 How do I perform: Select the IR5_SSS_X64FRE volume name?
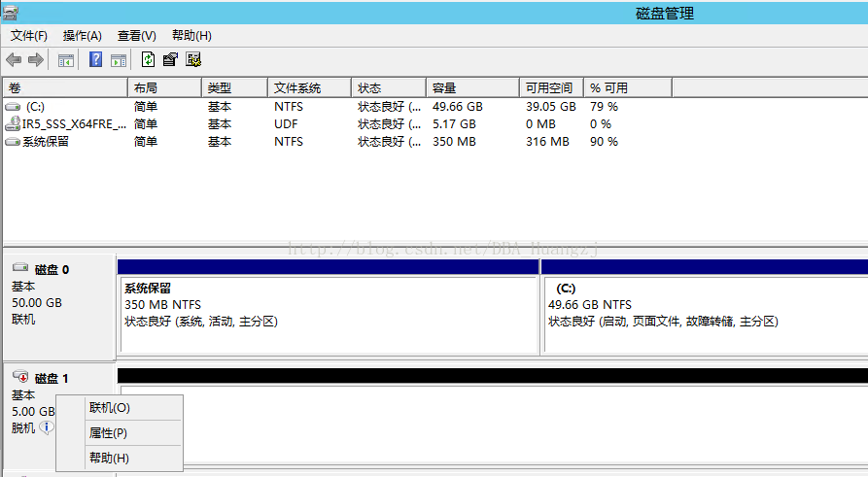tap(74, 124)
